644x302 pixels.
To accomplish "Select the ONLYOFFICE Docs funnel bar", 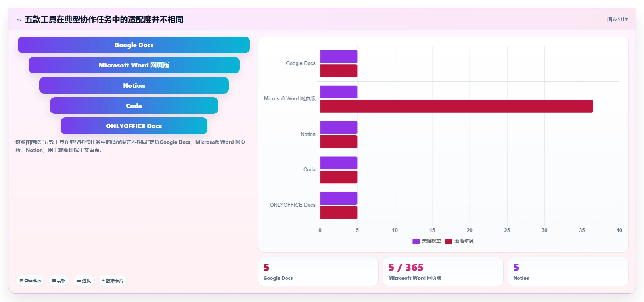I will (134, 126).
